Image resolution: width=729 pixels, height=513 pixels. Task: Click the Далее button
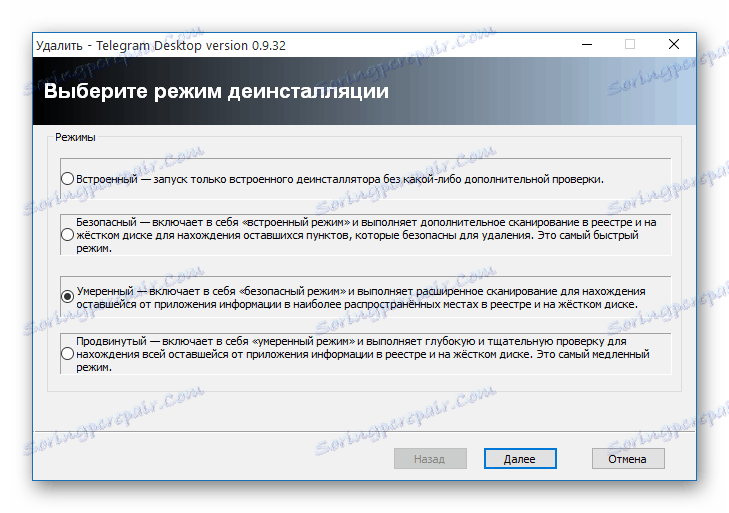(x=520, y=459)
